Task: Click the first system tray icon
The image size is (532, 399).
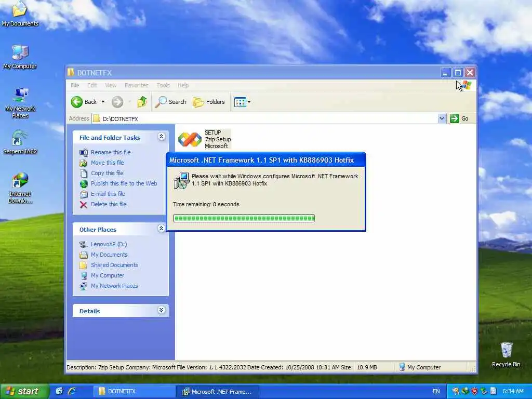Action: coord(455,391)
